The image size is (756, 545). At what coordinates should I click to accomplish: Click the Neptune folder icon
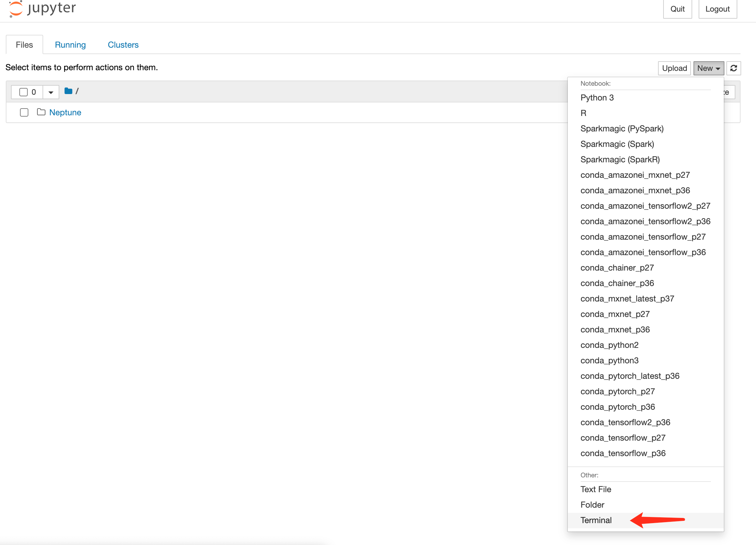tap(41, 112)
